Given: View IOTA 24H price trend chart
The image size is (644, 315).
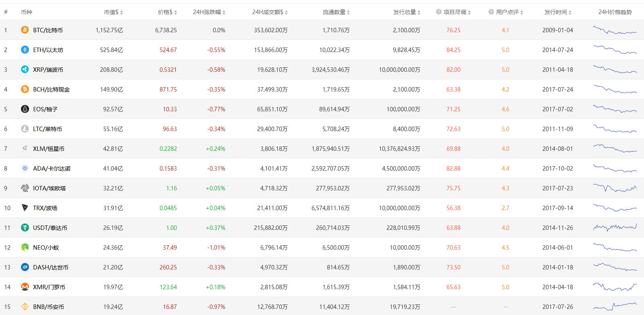Looking at the screenshot, I should pyautogui.click(x=615, y=188).
